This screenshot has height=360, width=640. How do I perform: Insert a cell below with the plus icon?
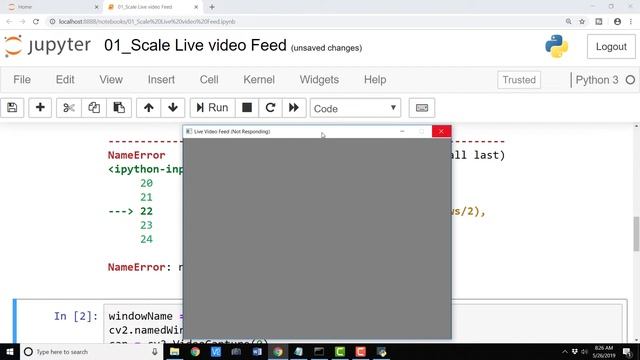(40, 108)
